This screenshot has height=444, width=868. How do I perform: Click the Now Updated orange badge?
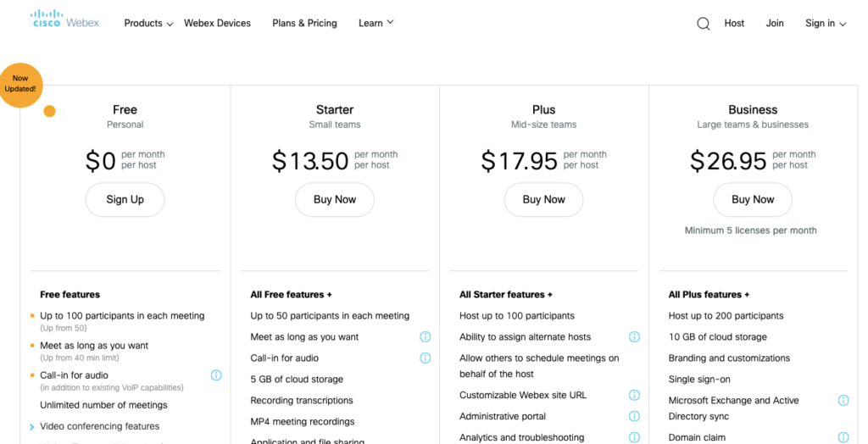pos(20,84)
